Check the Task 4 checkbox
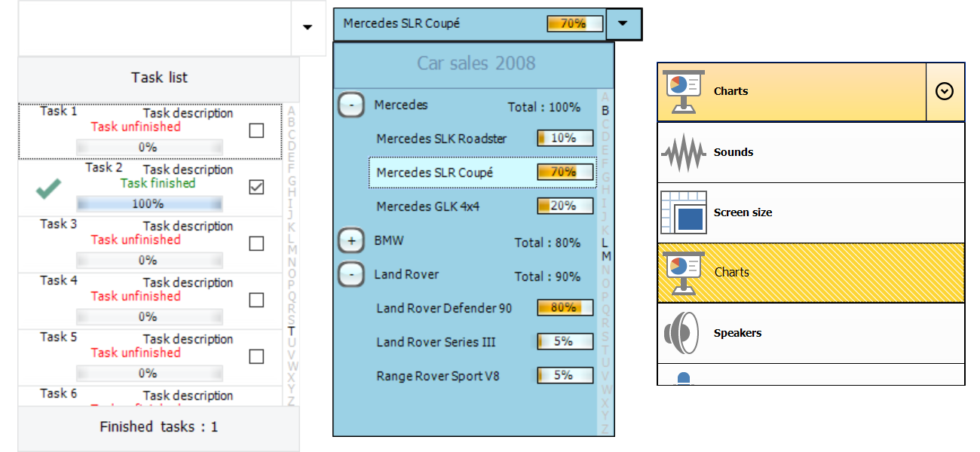980x452 pixels. click(256, 300)
